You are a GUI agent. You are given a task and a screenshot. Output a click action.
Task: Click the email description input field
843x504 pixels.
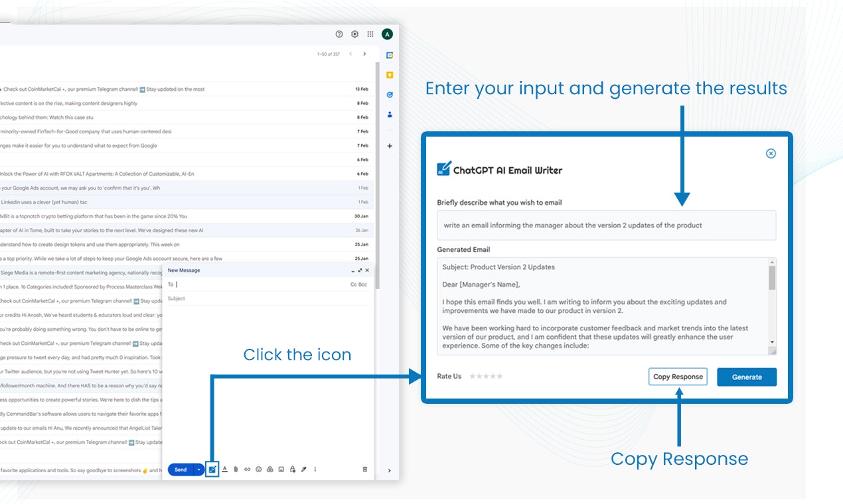tap(606, 225)
